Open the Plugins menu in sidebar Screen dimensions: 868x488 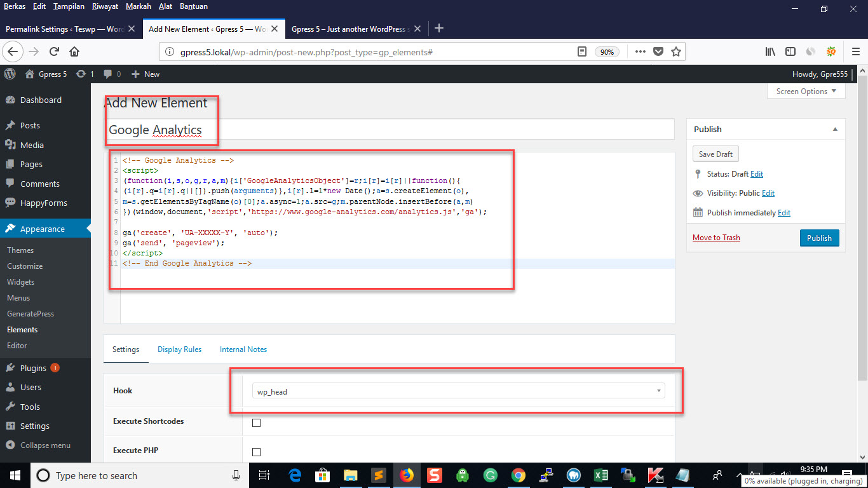(x=33, y=368)
